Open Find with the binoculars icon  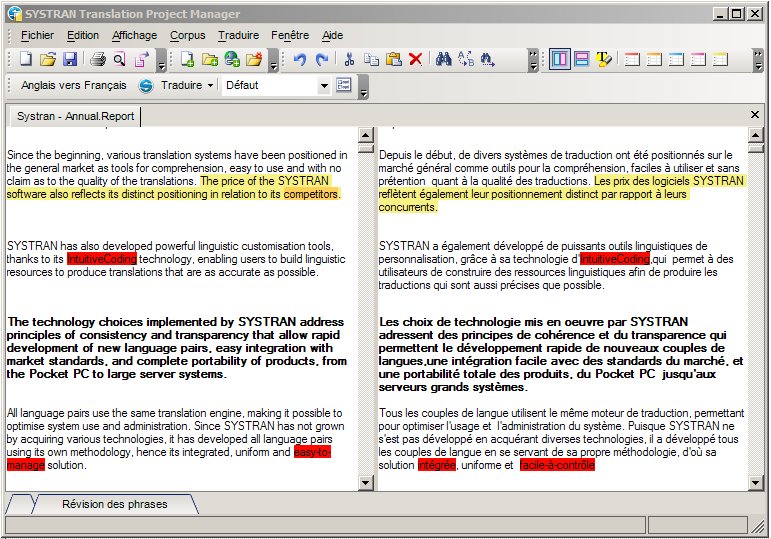click(444, 59)
